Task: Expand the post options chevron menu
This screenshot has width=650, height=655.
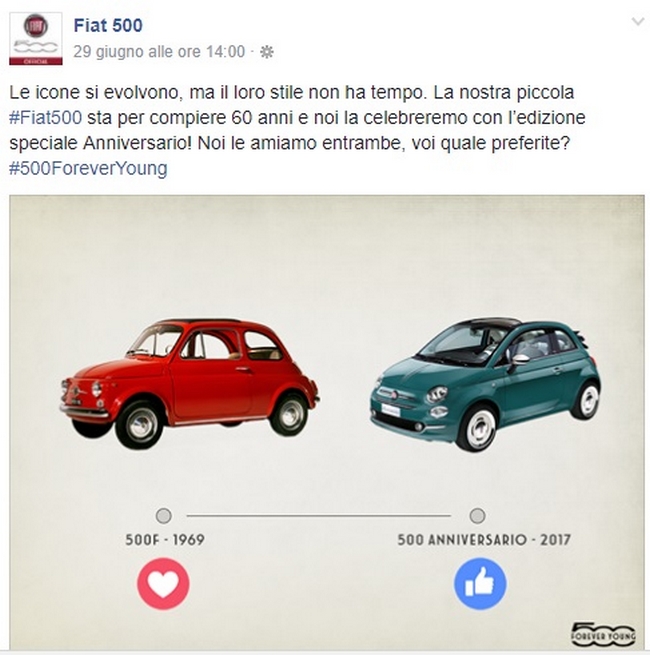Action: [x=637, y=21]
